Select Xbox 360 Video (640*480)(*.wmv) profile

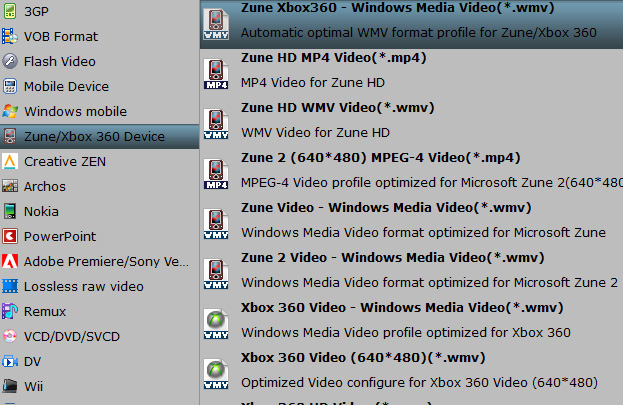411,374
